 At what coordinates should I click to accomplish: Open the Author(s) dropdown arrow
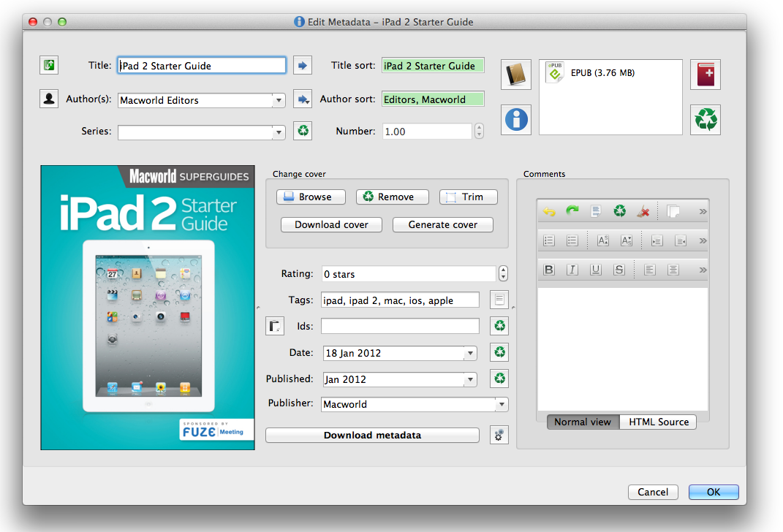[x=279, y=100]
